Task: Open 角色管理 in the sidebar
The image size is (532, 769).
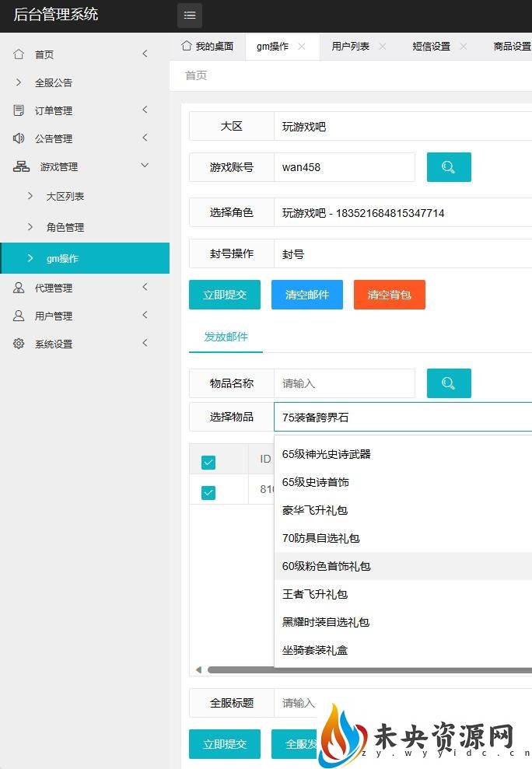Action: point(65,227)
